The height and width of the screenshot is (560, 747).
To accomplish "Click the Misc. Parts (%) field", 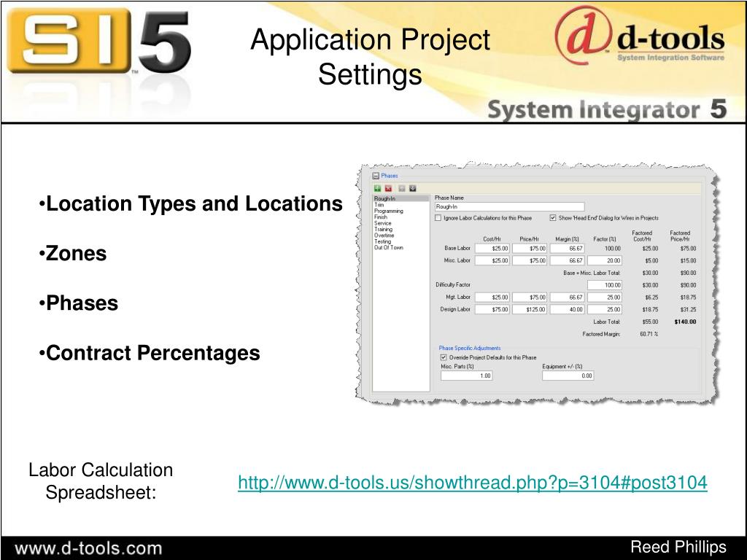I will (x=466, y=376).
